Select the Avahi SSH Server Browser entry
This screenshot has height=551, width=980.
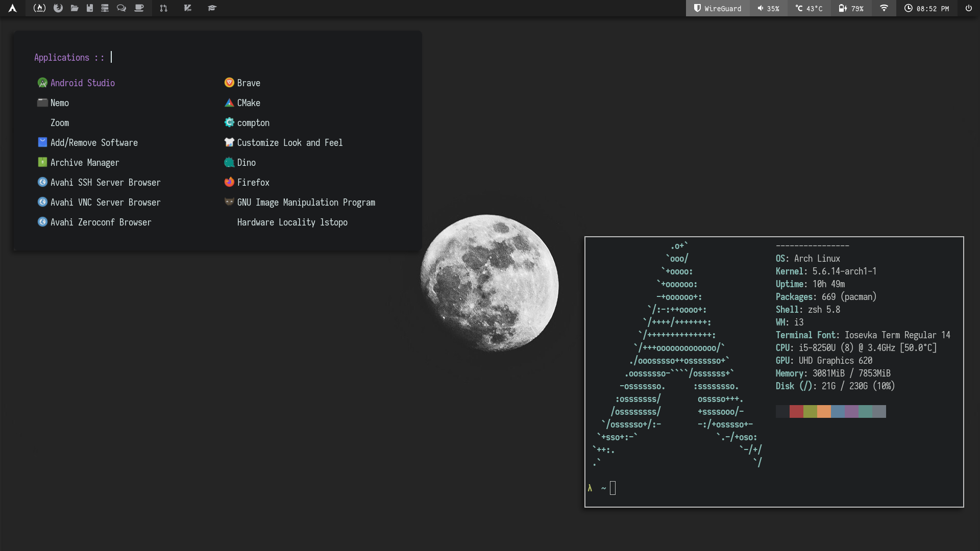tap(105, 182)
